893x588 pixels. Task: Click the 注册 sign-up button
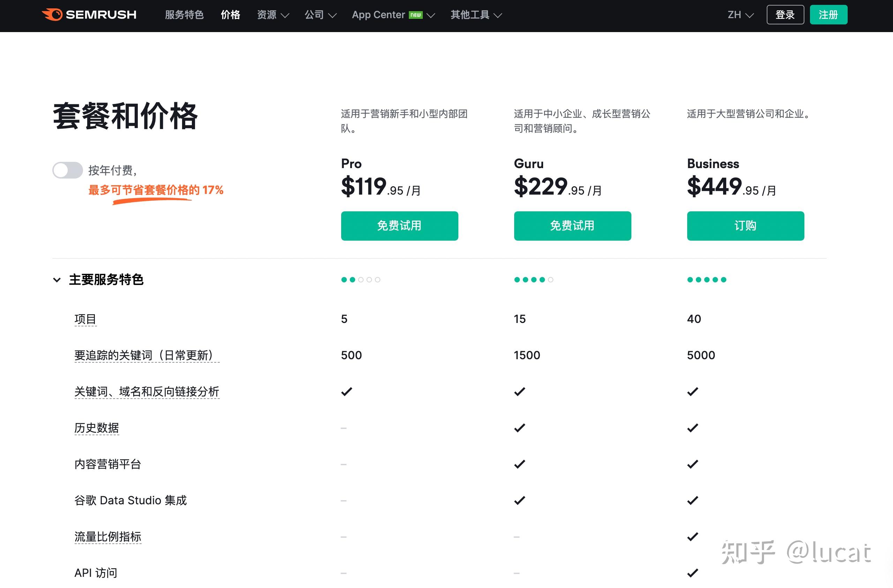click(x=828, y=14)
